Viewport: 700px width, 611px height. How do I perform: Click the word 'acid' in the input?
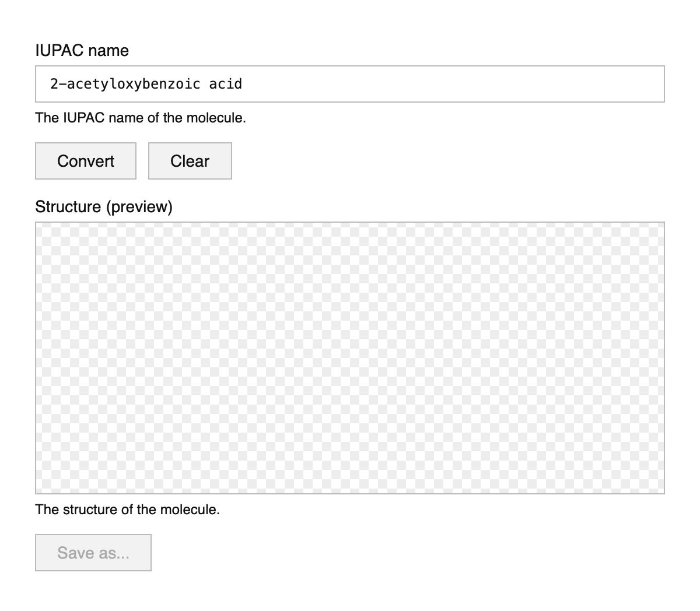click(226, 84)
